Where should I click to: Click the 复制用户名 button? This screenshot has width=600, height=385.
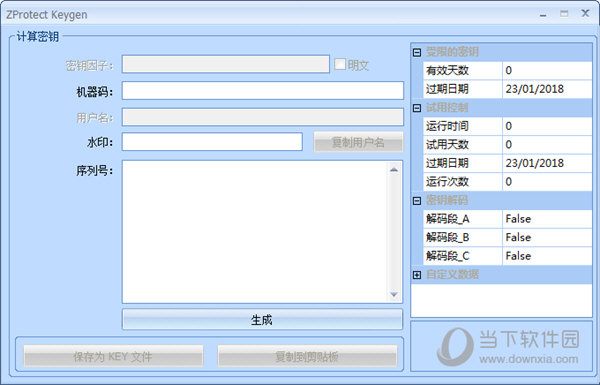click(358, 142)
